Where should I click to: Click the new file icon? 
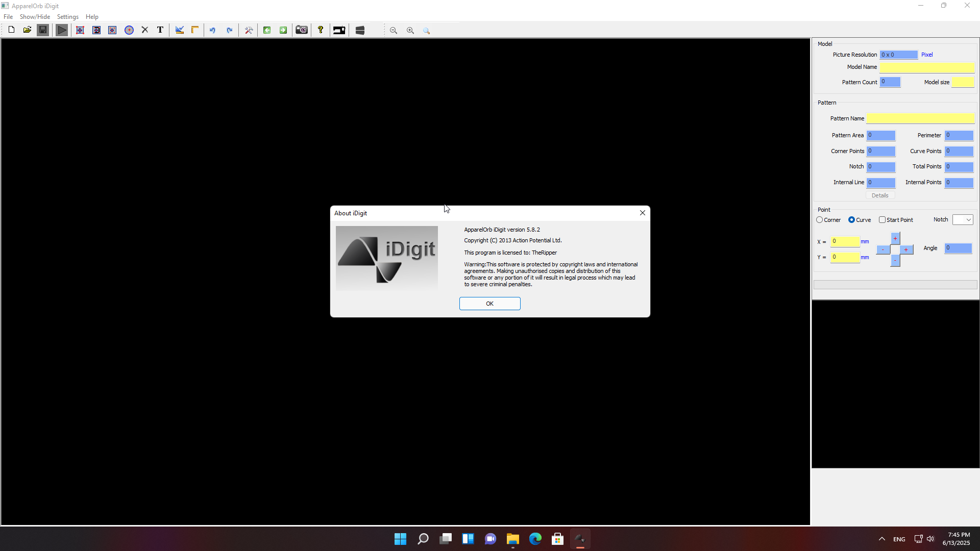pos(11,30)
